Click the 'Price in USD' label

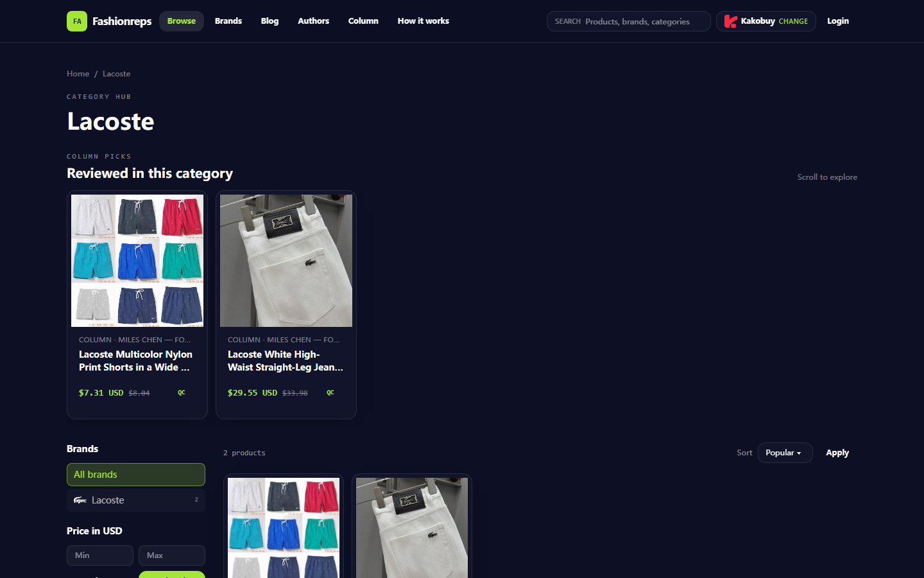point(94,531)
